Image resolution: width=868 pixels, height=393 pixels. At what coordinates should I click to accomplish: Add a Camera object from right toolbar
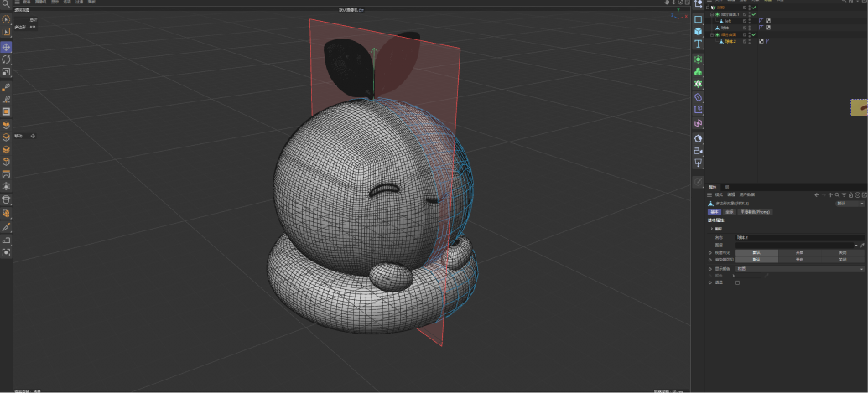tap(698, 151)
